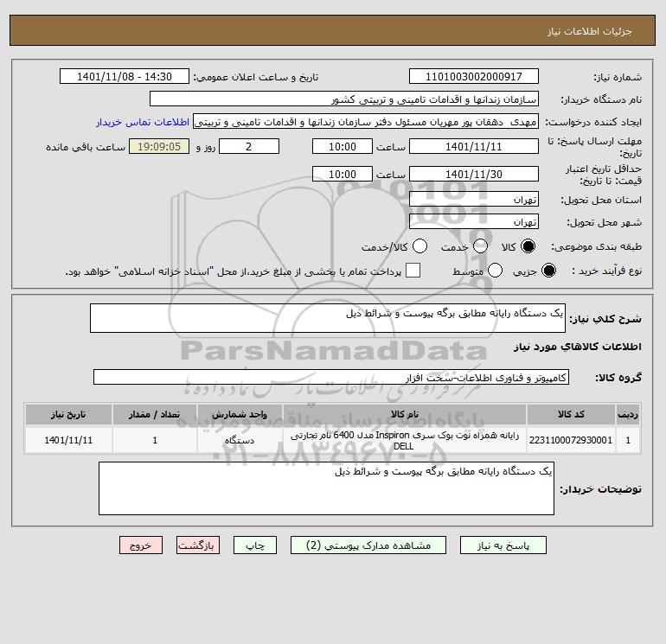Viewport: 666px width, 644px height.
Task: Click the جزئیات اطلاعات نیاز header title
Action: point(589,31)
